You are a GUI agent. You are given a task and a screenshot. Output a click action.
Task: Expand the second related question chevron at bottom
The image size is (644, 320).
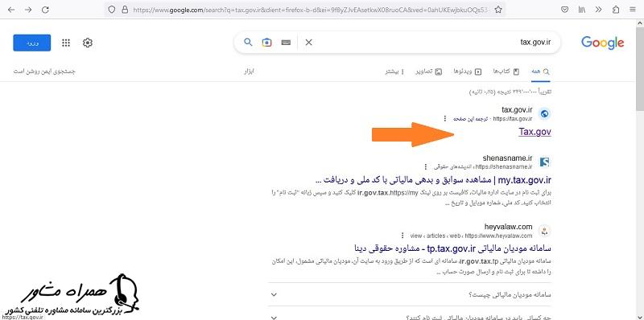275,317
